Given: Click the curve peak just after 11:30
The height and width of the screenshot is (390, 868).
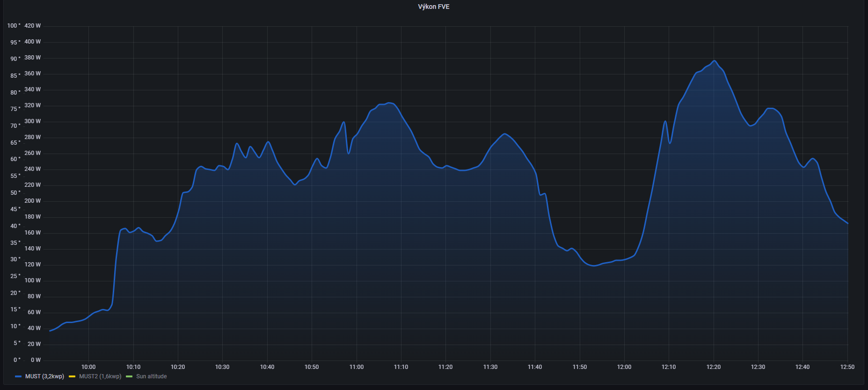Looking at the screenshot, I should pyautogui.click(x=504, y=134).
